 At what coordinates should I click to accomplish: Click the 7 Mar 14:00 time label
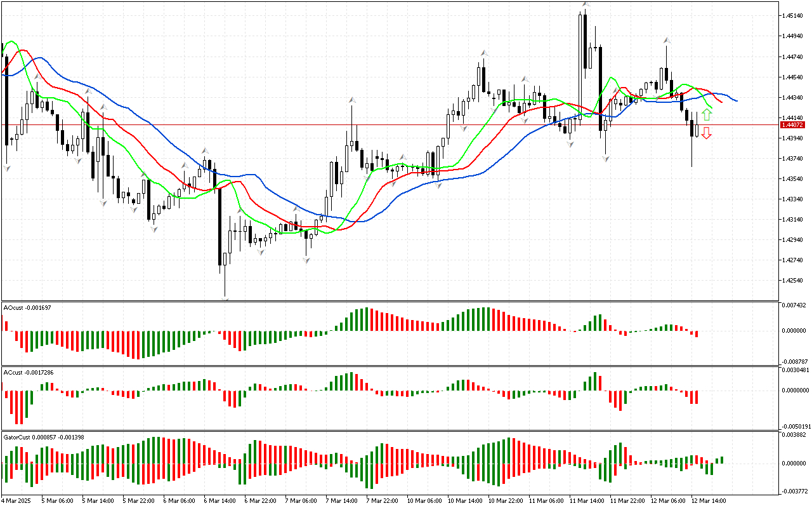341,500
